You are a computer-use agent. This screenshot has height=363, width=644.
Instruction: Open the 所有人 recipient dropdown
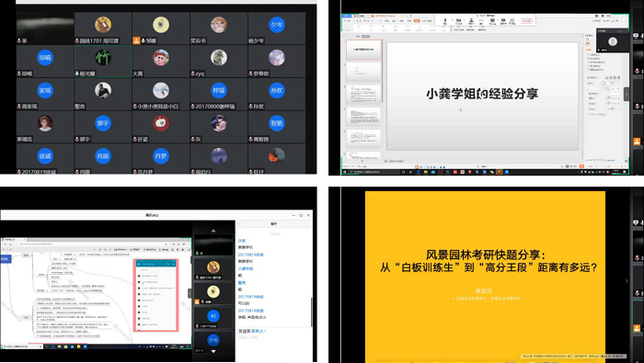(259, 331)
